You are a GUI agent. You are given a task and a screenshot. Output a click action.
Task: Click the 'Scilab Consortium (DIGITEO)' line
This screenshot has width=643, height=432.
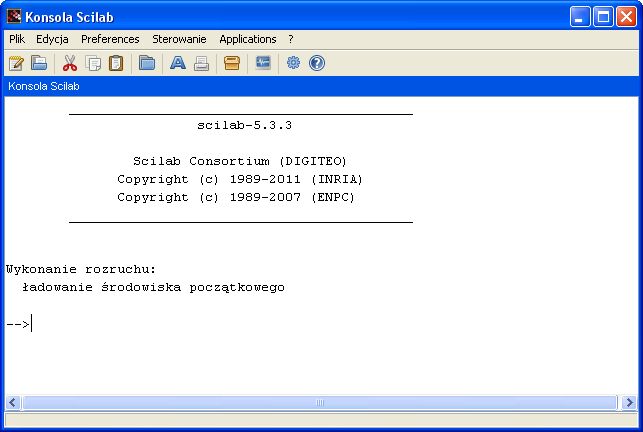click(240, 161)
